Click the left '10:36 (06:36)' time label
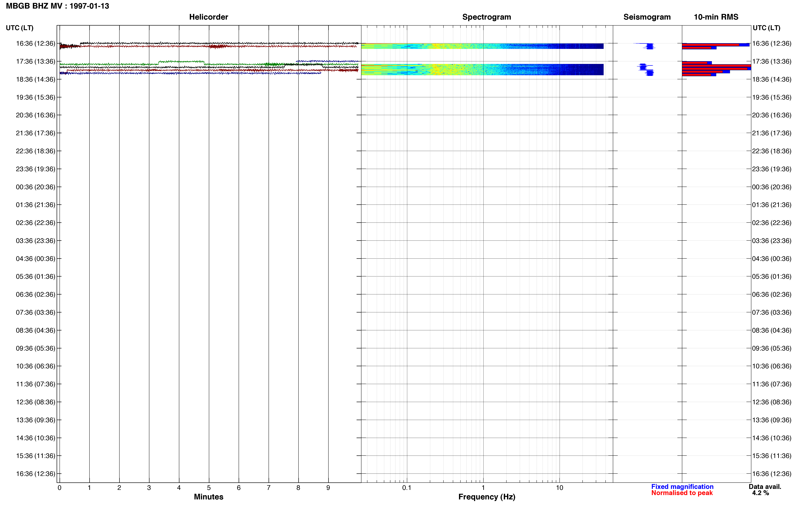This screenshot has height=508, width=812. point(36,366)
